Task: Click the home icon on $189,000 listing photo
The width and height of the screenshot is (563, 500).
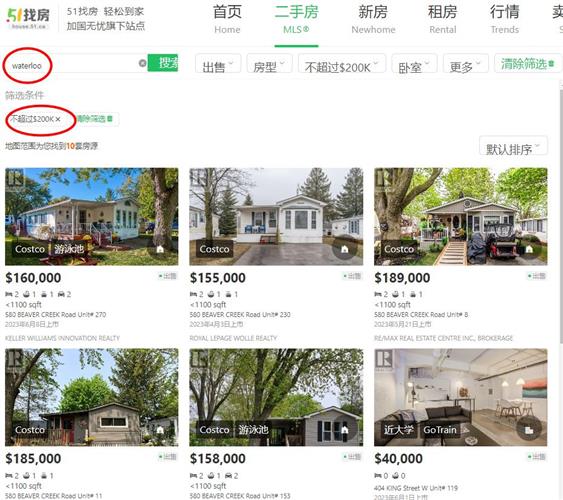Action: 529,249
